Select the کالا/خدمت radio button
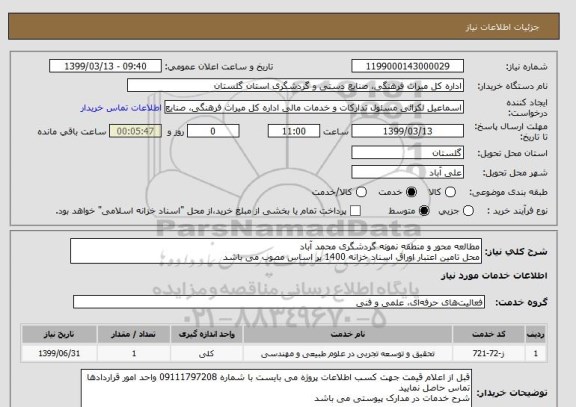The height and width of the screenshot is (407, 576). [x=361, y=192]
